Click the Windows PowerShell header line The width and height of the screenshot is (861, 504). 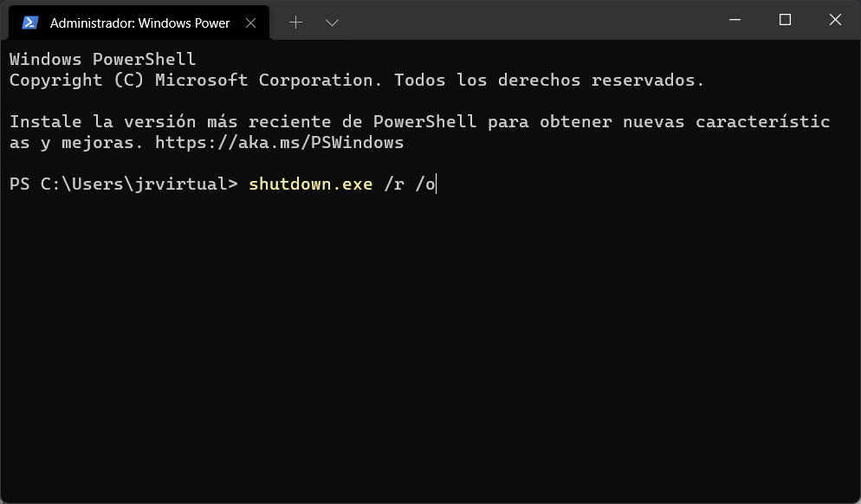(102, 59)
